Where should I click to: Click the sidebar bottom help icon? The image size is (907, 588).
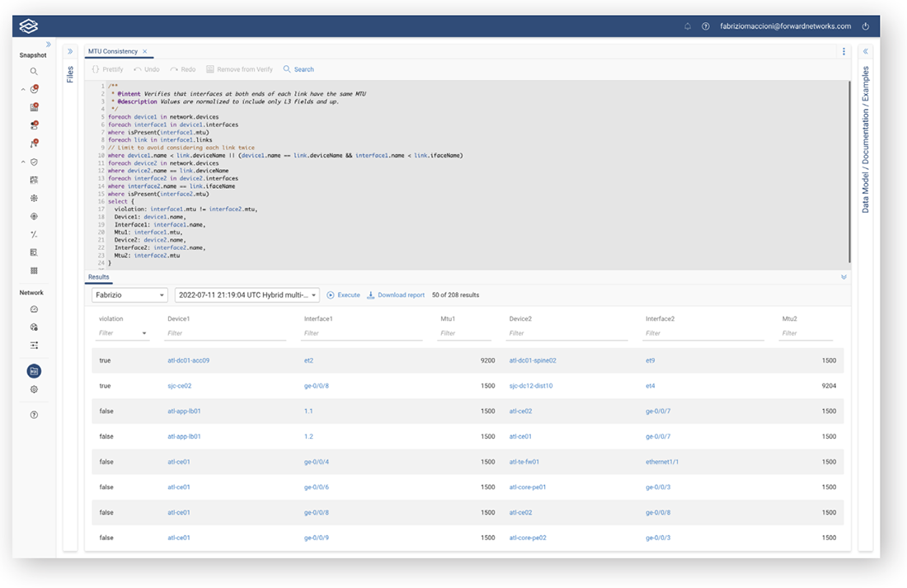pos(34,415)
